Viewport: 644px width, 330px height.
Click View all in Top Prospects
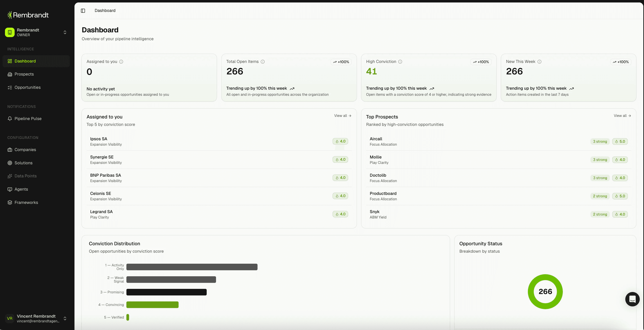[x=622, y=116]
